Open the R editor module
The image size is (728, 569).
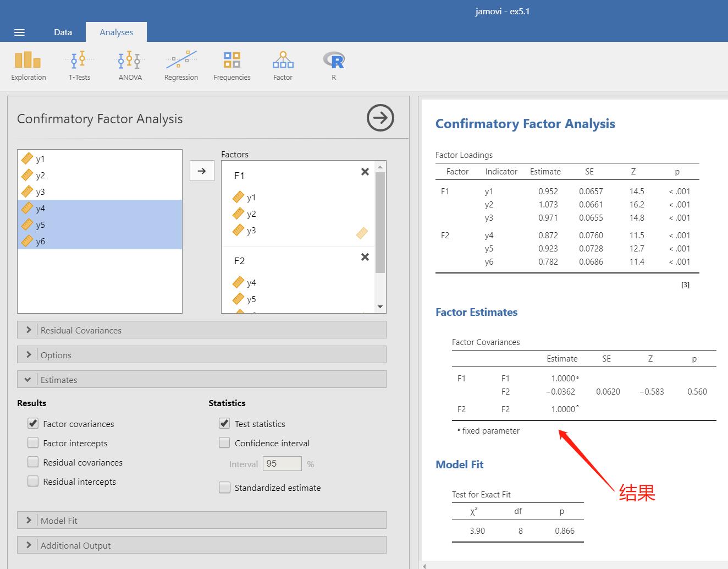tap(333, 66)
